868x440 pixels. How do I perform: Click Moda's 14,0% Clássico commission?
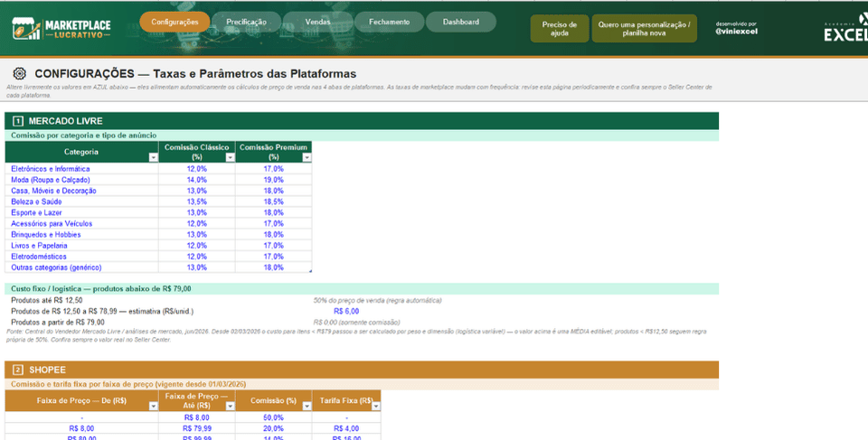196,180
